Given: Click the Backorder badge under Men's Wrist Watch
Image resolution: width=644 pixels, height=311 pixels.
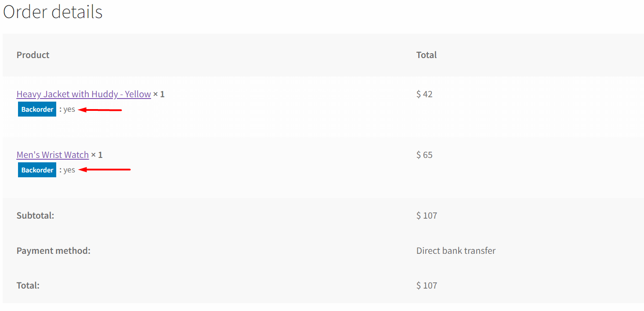Looking at the screenshot, I should (x=37, y=170).
